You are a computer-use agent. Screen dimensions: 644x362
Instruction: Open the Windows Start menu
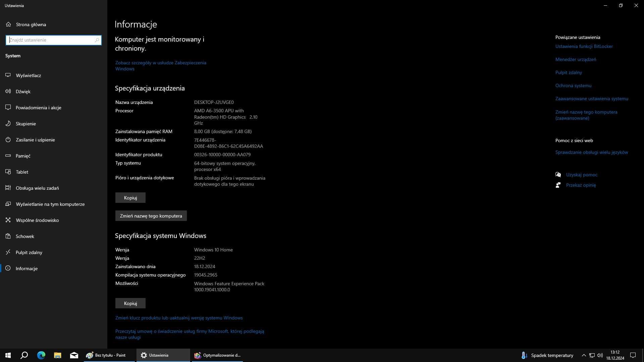coord(8,355)
